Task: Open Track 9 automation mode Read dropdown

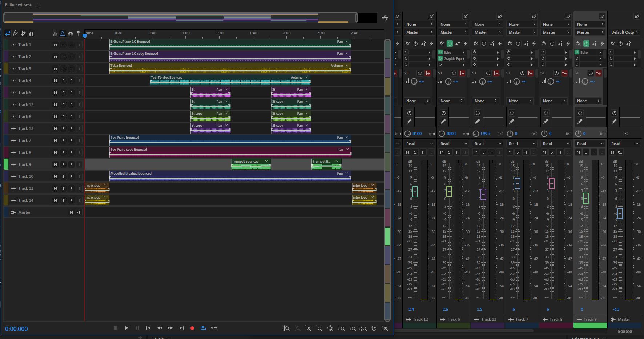Action: 590,144
